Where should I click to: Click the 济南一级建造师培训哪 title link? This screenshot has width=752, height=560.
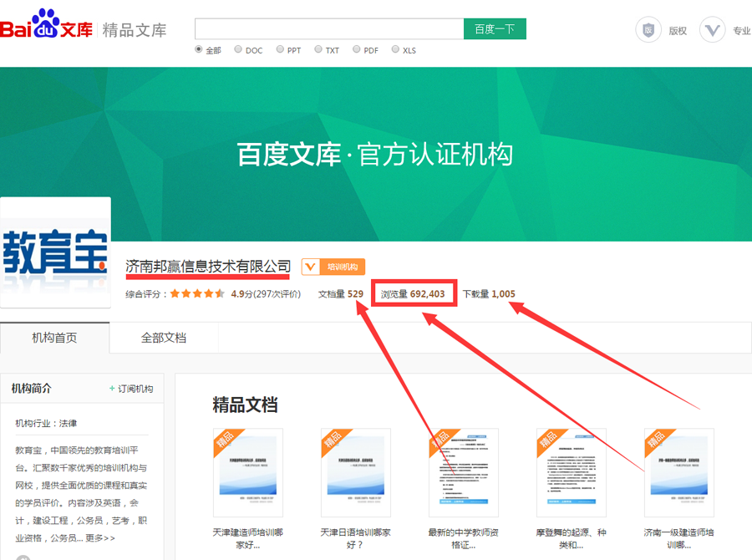point(679,538)
